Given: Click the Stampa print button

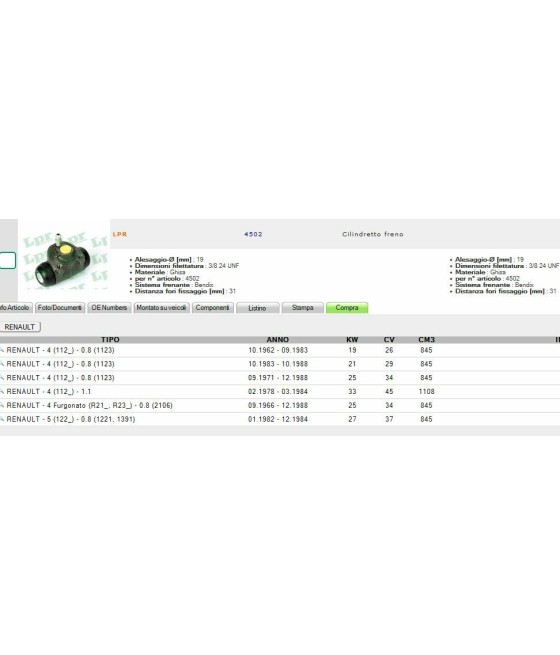Looking at the screenshot, I should (x=303, y=308).
